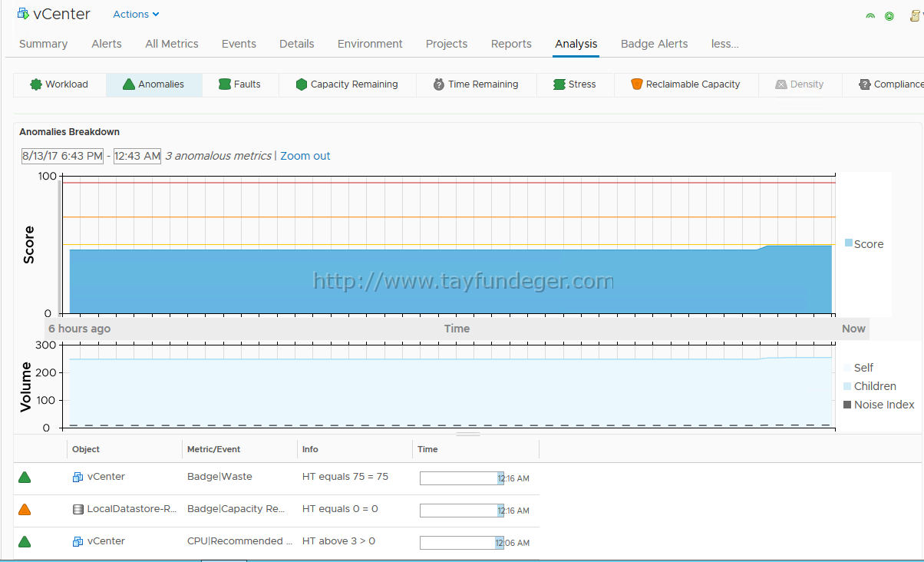Select 'Badge|Capacity Re...' metric cell

[236, 509]
